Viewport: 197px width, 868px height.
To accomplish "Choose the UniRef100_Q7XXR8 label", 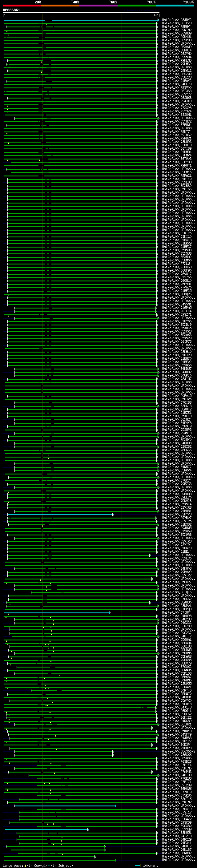I will pos(177,108).
